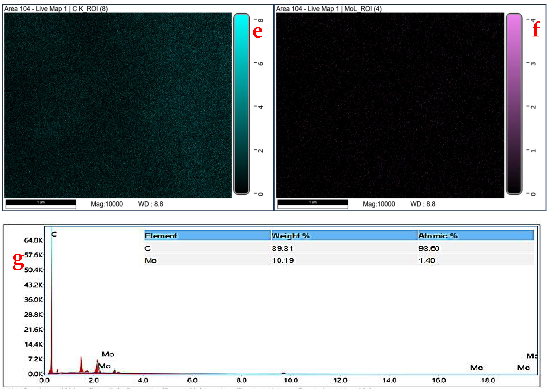Click the Area 104 C K_ROI (8) title
Viewport: 551px width, 392px height.
(x=56, y=9)
